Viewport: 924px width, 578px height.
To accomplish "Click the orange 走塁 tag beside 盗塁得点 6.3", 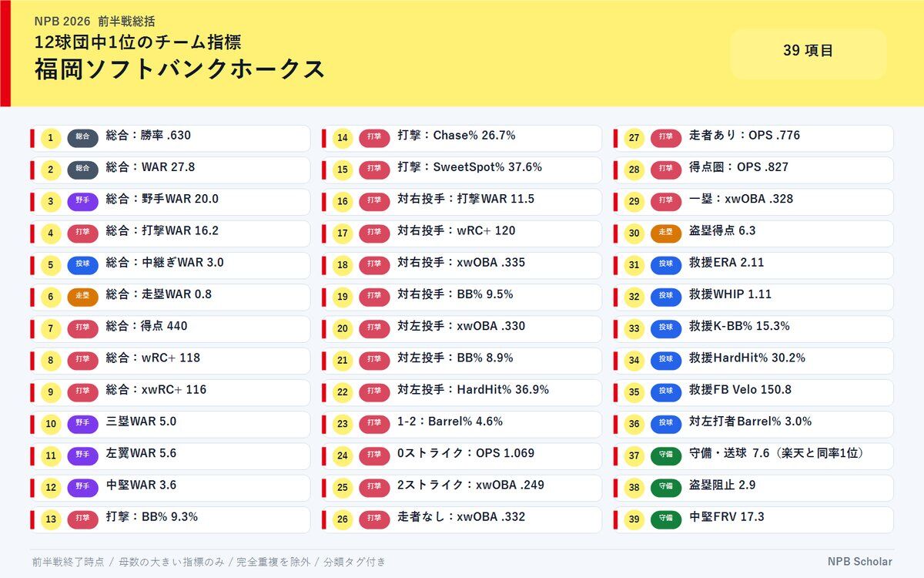I will tap(666, 234).
